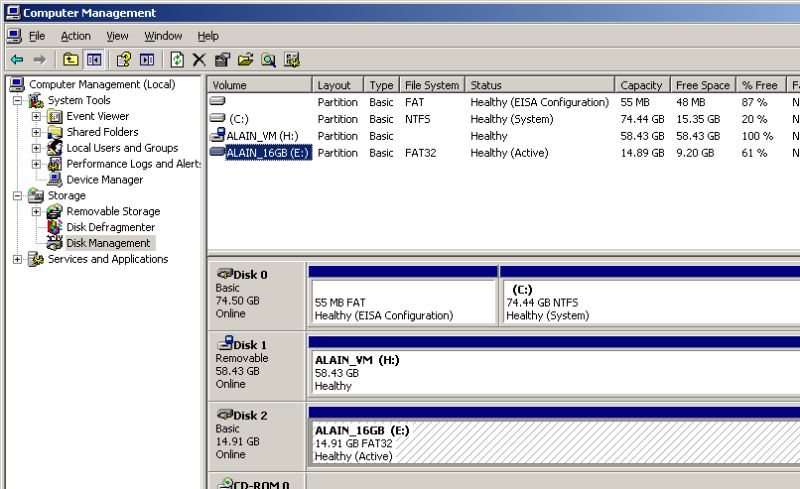The image size is (800, 489).
Task: Click the Healthy (System) status cell
Action: [512, 119]
